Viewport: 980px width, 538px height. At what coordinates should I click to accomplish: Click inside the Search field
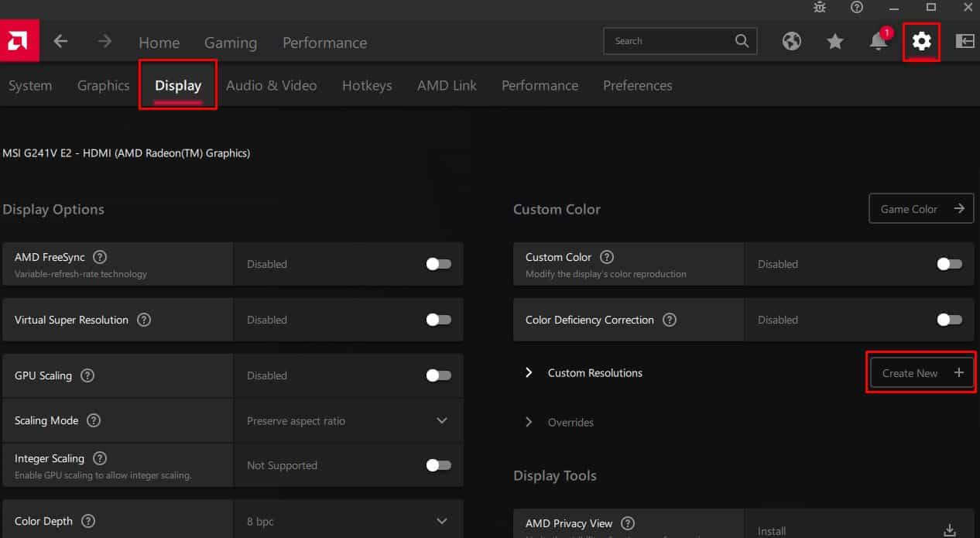(670, 41)
